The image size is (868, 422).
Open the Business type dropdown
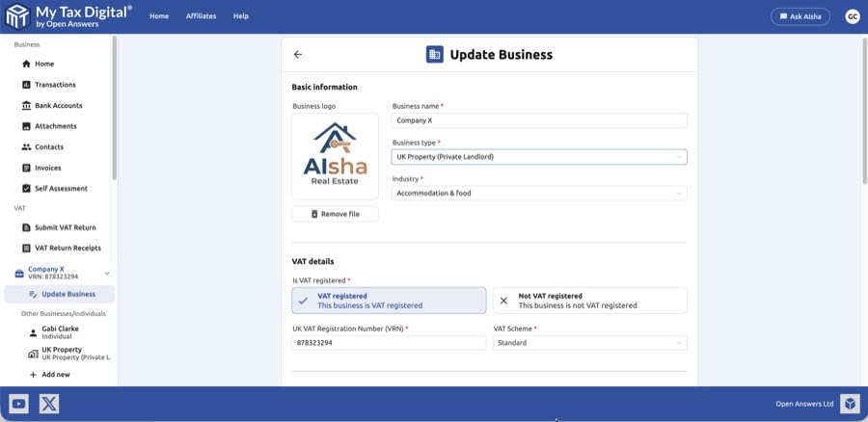pos(539,157)
